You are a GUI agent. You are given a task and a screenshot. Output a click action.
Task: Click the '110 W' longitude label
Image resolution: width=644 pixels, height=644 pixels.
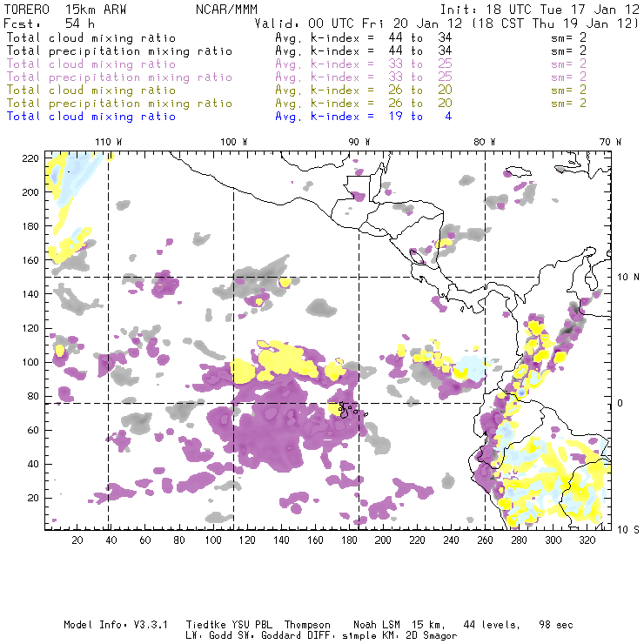click(x=109, y=142)
